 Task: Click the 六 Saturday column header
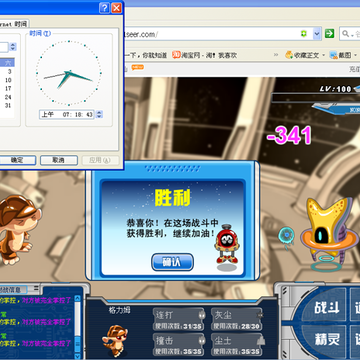pyautogui.click(x=9, y=63)
